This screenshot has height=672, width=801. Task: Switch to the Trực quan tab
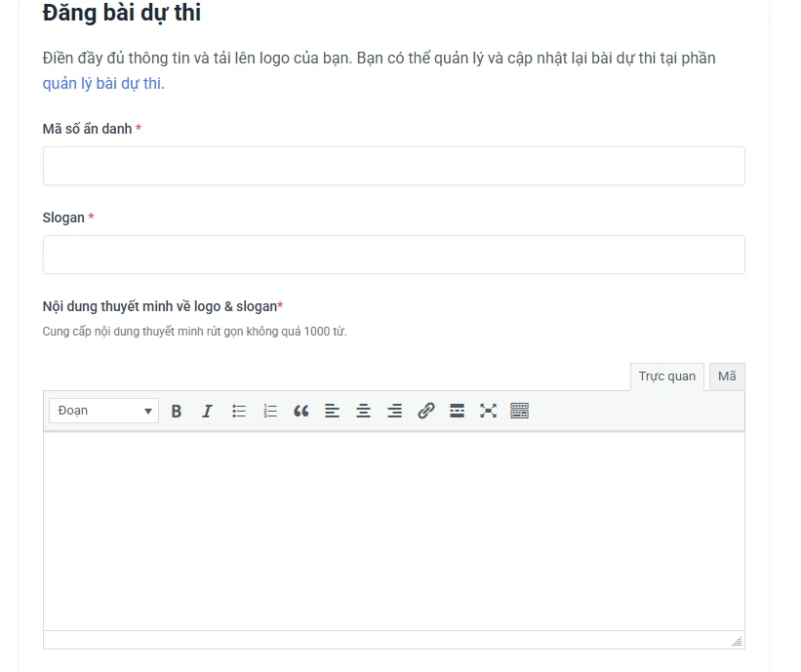pos(667,376)
